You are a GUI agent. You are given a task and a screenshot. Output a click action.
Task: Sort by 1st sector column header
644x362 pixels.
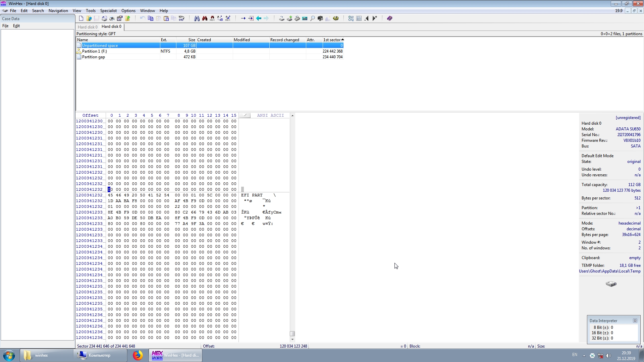tap(332, 40)
